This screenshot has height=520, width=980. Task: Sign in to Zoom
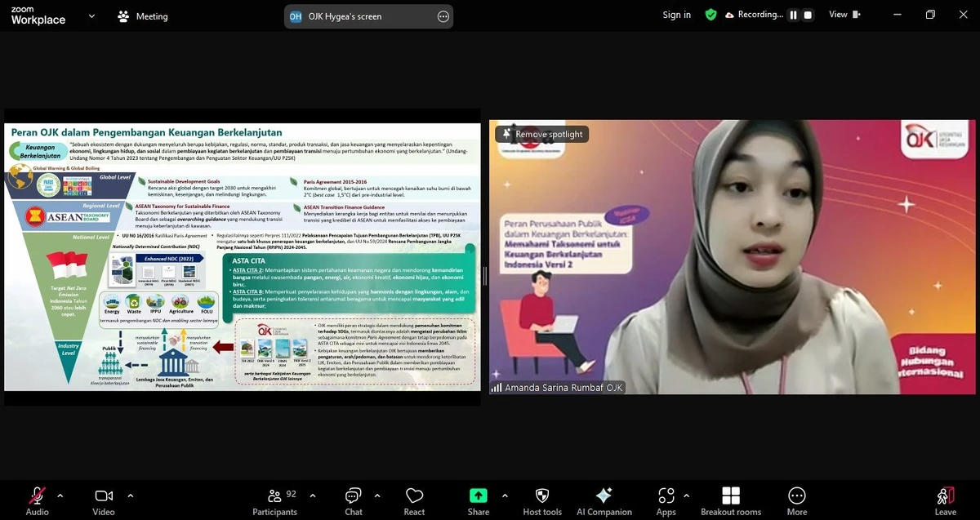pos(676,14)
